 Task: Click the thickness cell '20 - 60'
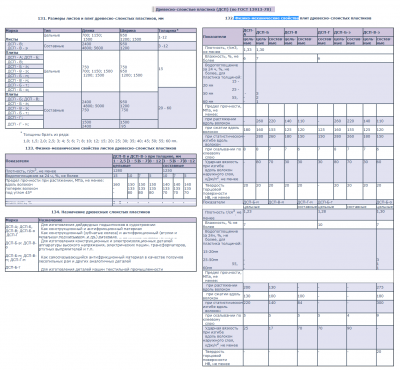(177, 108)
